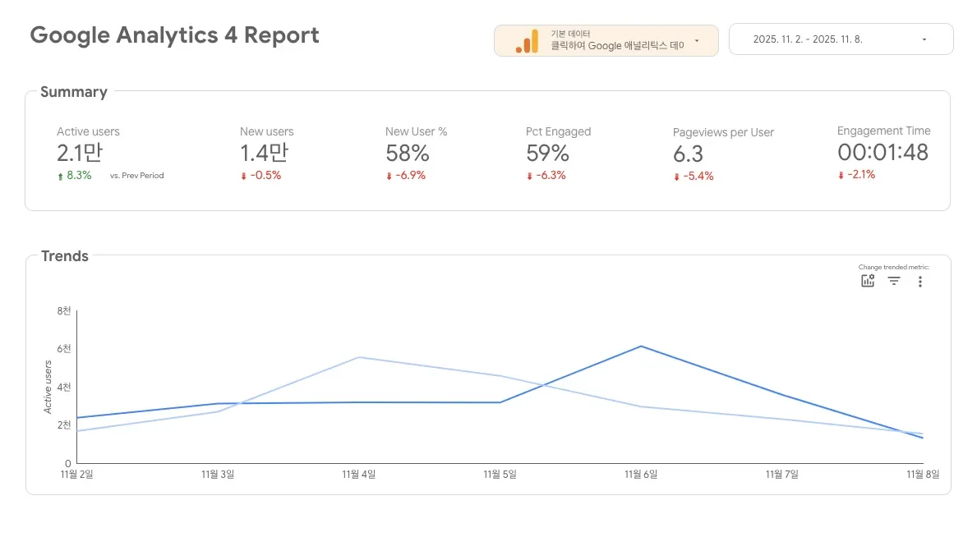This screenshot has height=560, width=977.
Task: Click the red down arrow under Engagement Time
Action: 841,175
